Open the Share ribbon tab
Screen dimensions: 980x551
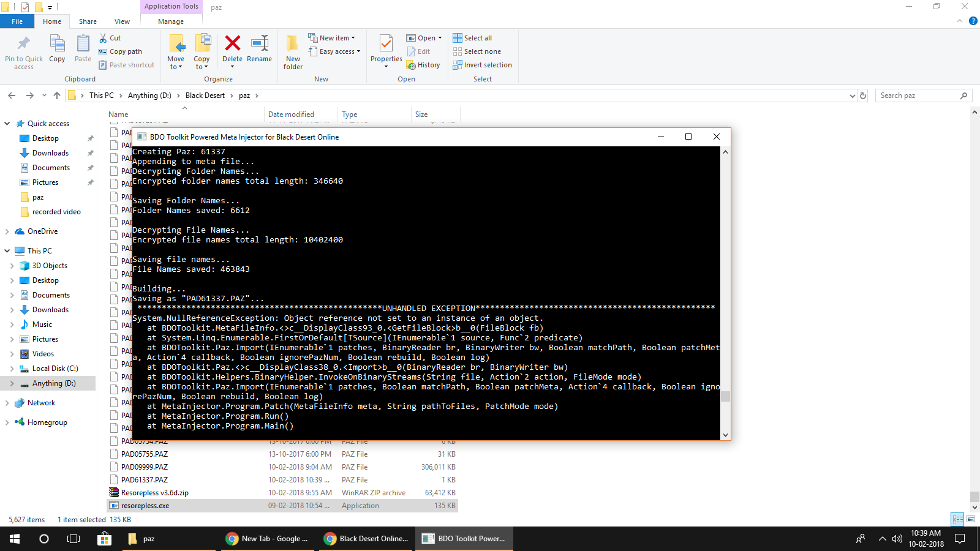pyautogui.click(x=88, y=21)
